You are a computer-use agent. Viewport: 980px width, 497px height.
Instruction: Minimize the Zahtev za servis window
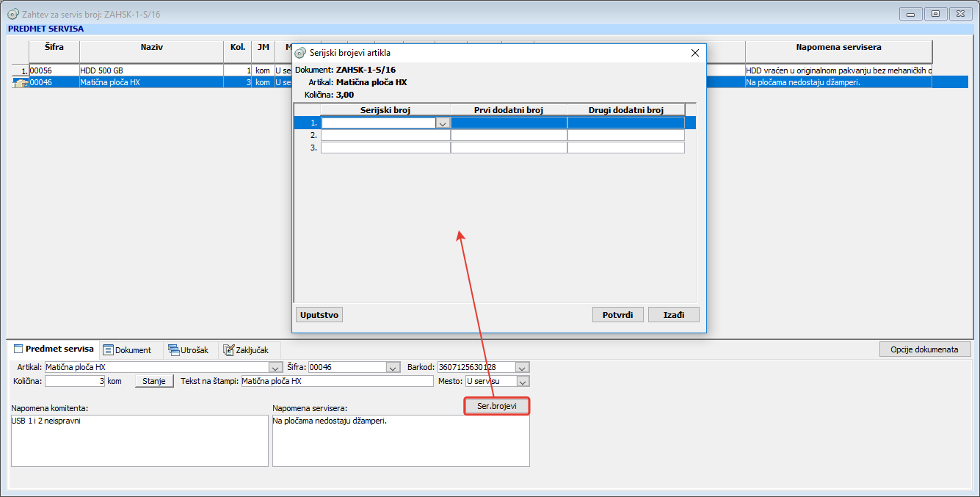click(x=910, y=13)
